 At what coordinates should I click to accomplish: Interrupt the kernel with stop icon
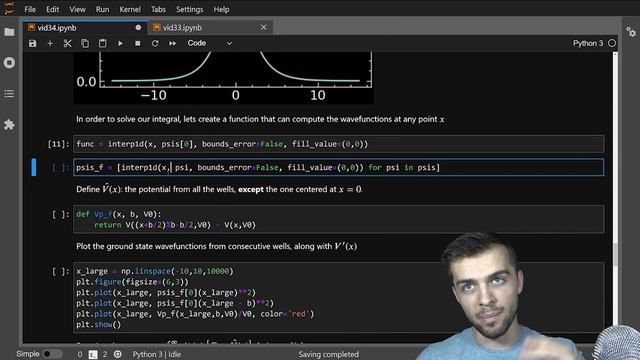[138, 43]
